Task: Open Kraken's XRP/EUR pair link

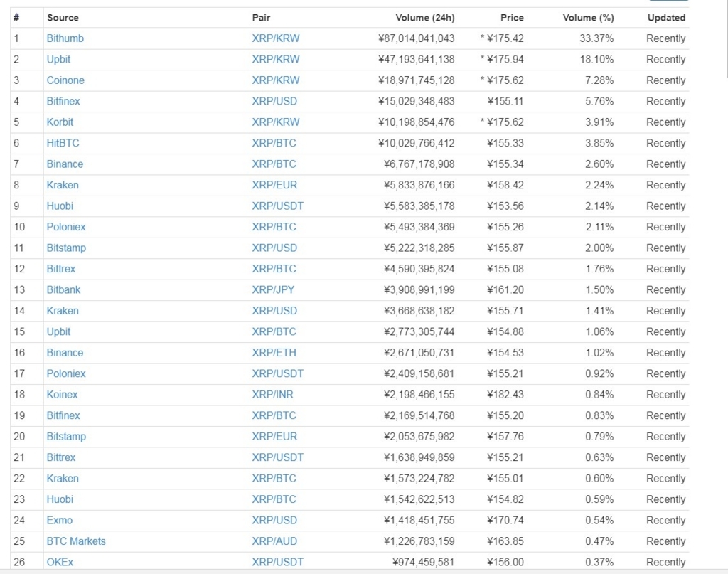Action: 274,185
